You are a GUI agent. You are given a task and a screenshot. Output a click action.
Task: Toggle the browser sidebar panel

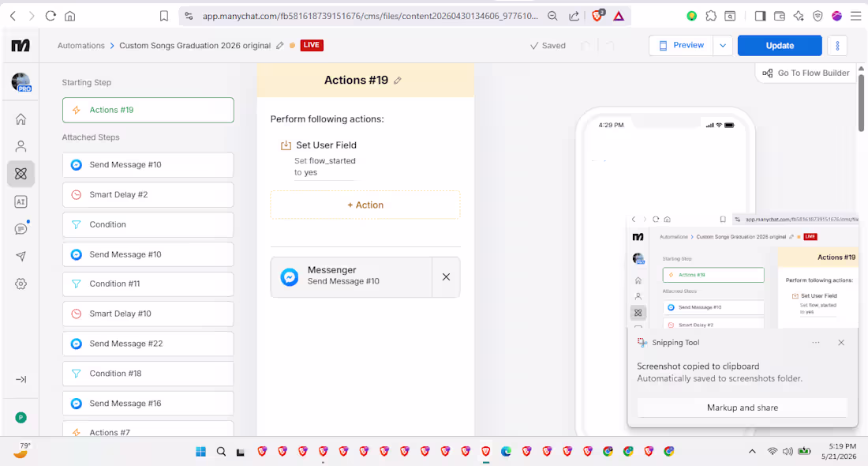[760, 16]
